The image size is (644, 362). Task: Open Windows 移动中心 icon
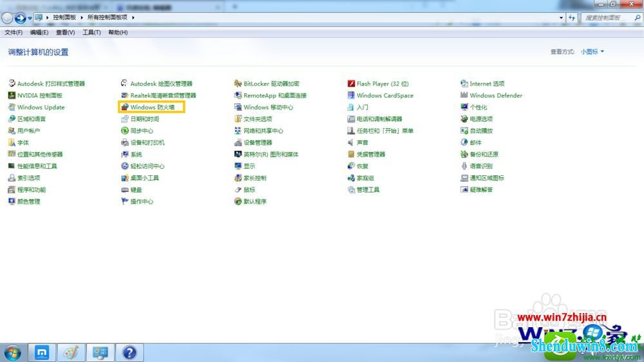pyautogui.click(x=238, y=107)
